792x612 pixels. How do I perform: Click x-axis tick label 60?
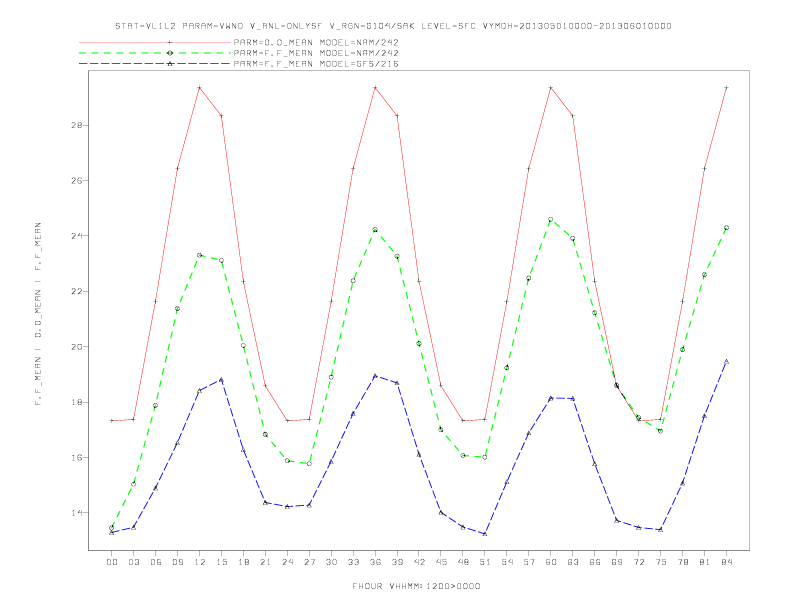pyautogui.click(x=551, y=562)
